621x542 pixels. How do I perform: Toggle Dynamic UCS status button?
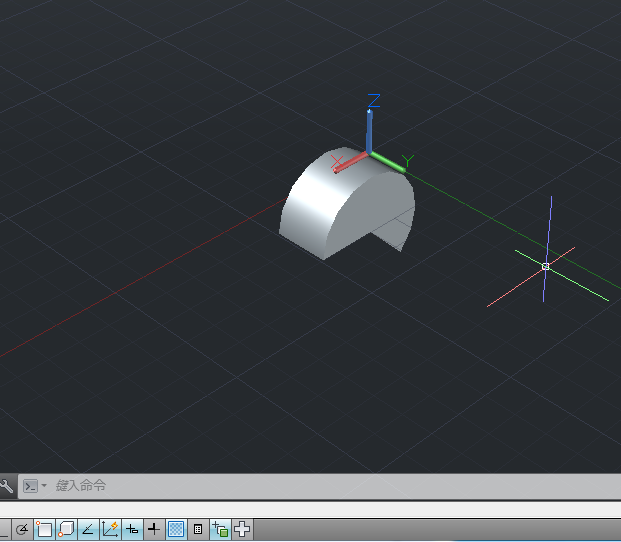110,529
